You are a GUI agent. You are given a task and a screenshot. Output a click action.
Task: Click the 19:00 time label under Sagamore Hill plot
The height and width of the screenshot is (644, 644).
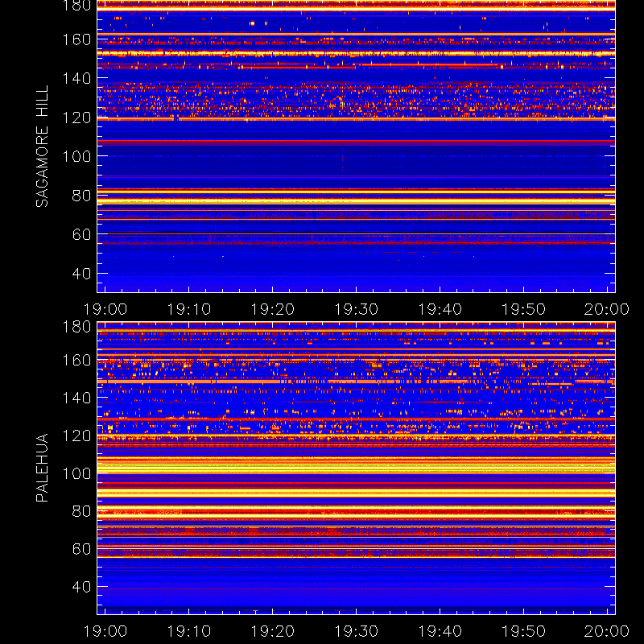pyautogui.click(x=105, y=309)
